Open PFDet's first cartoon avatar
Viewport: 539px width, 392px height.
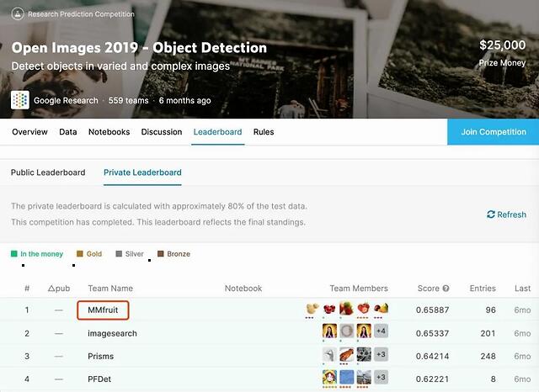click(x=329, y=377)
